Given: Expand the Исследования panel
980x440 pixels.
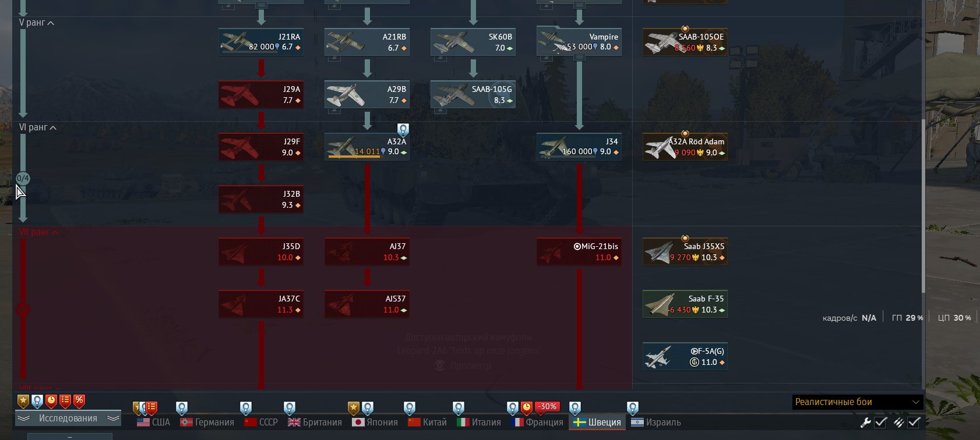Looking at the screenshot, I should [68, 418].
